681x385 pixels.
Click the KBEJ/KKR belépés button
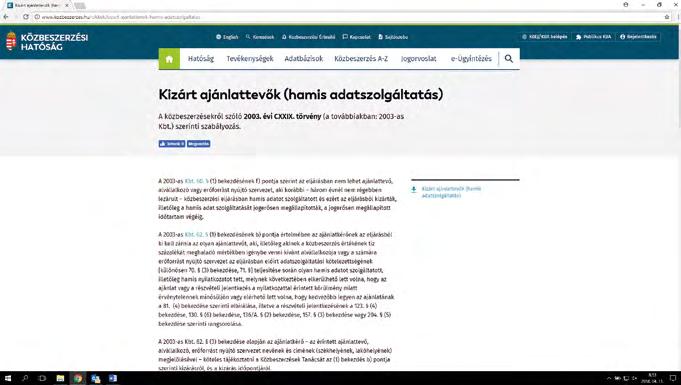click(545, 37)
